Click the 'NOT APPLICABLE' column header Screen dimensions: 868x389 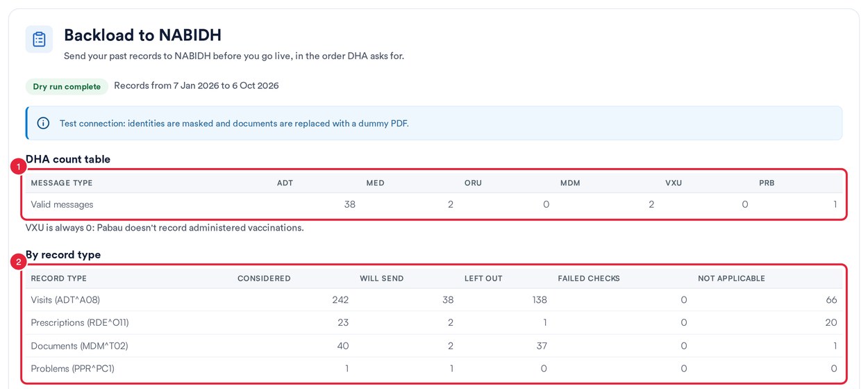(x=731, y=279)
